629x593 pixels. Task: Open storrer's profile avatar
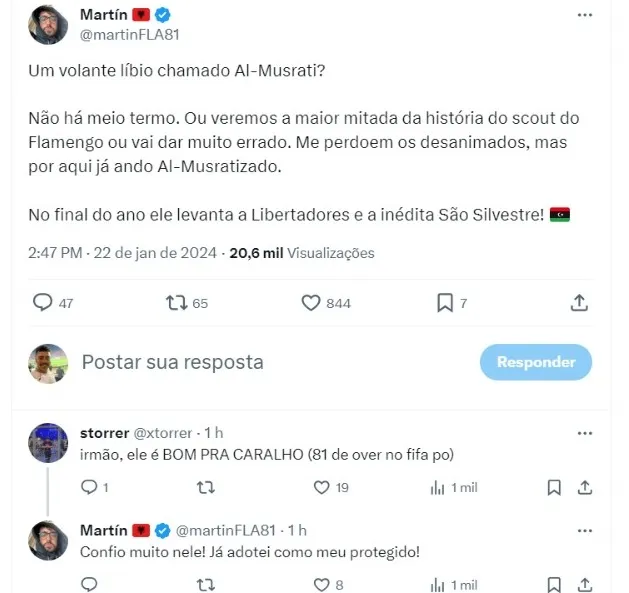point(48,443)
